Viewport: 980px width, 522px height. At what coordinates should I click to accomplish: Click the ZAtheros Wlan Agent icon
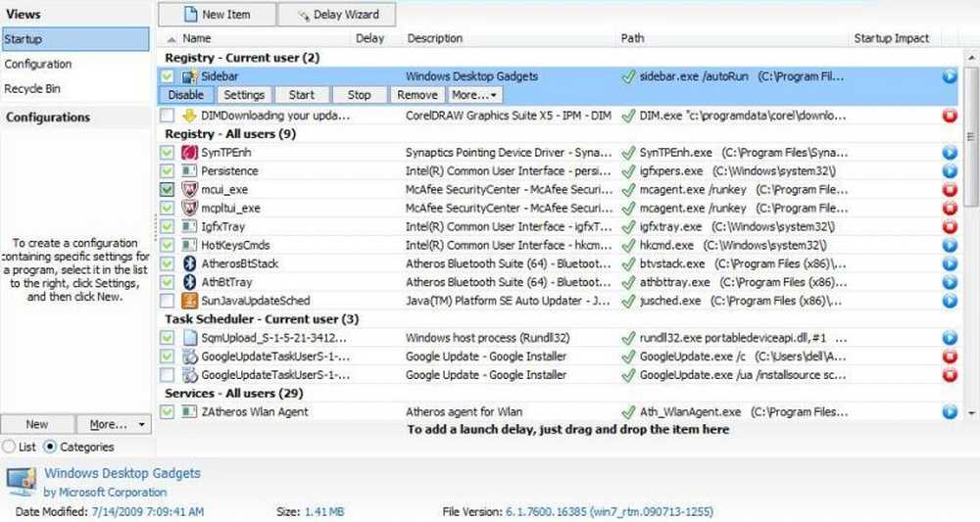189,412
